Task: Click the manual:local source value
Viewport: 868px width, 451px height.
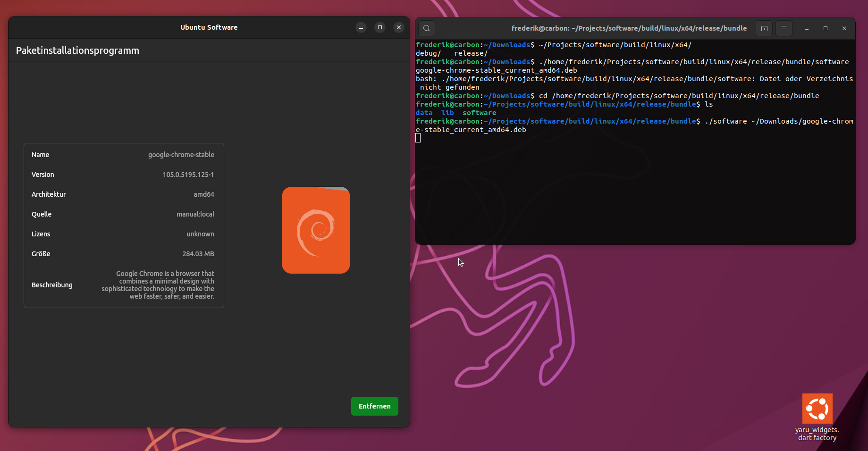Action: tap(195, 214)
